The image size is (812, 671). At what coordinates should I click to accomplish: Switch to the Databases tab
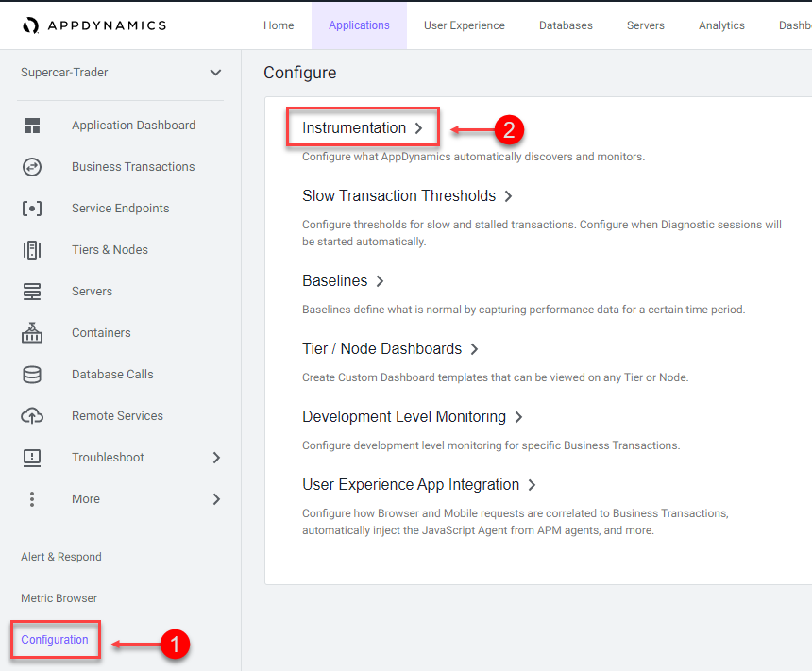[x=566, y=25]
